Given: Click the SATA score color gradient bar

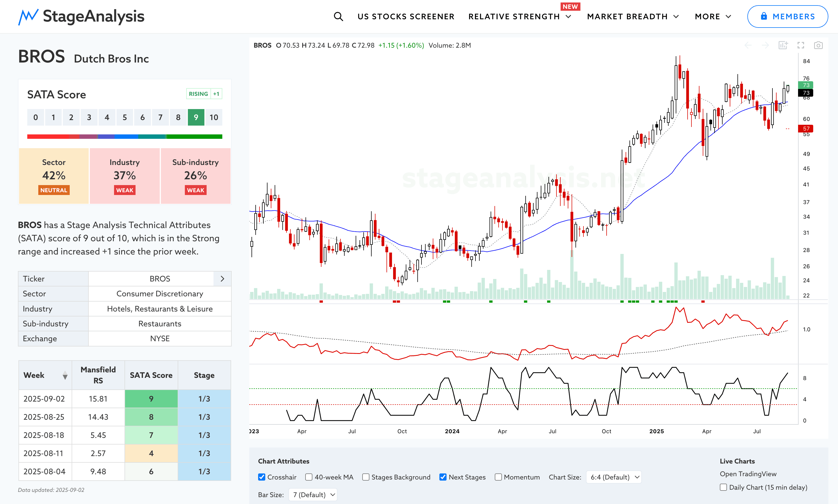Looking at the screenshot, I should (125, 137).
